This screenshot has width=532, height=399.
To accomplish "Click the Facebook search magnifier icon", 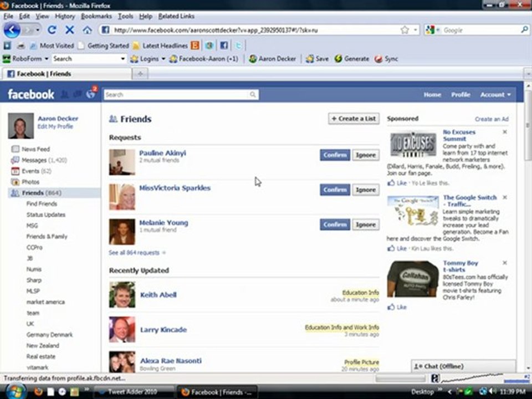I will pos(253,94).
